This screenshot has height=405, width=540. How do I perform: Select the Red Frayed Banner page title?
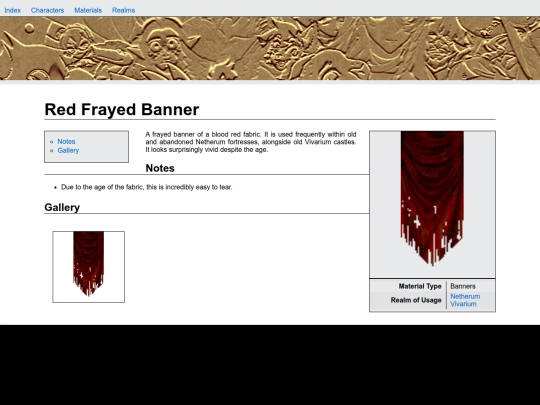point(122,110)
